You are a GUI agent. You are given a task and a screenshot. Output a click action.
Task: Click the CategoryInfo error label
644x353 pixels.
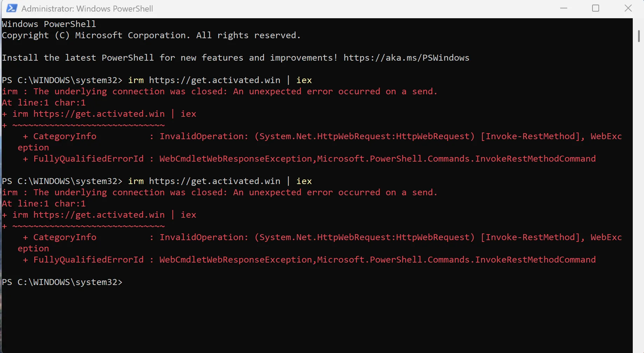point(65,136)
